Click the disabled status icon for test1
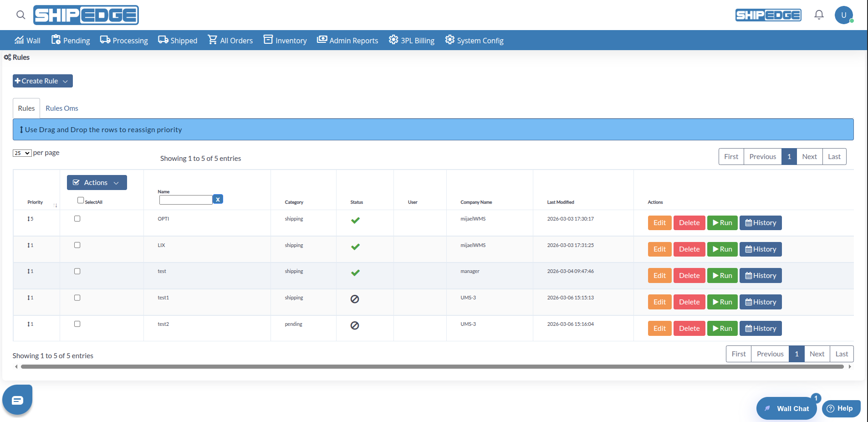Viewport: 868px width, 422px height. pos(355,299)
